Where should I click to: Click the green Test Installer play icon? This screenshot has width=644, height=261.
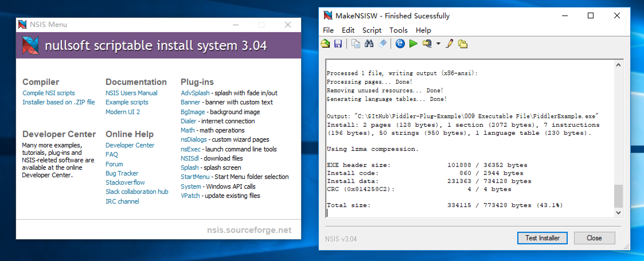point(413,44)
